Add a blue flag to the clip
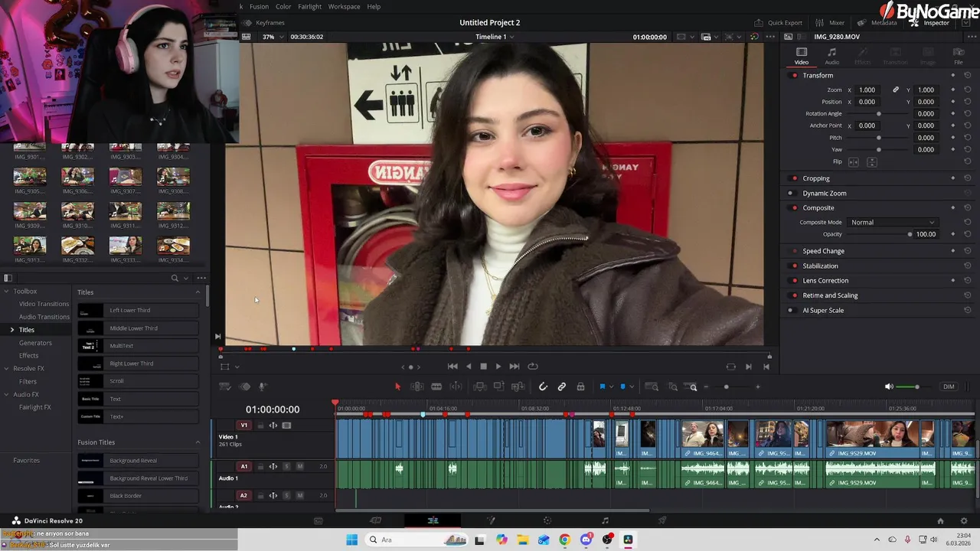Image resolution: width=980 pixels, height=551 pixels. pos(602,386)
